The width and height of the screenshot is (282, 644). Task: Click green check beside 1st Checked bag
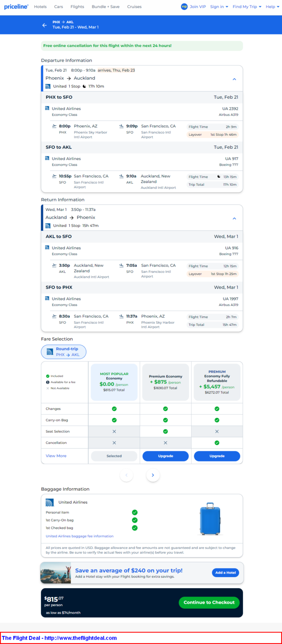[x=135, y=528]
